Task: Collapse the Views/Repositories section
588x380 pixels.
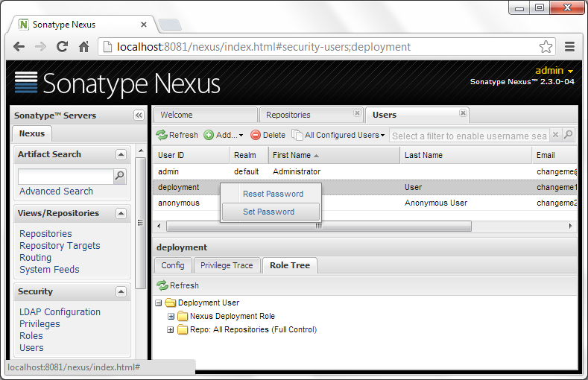Action: point(121,214)
